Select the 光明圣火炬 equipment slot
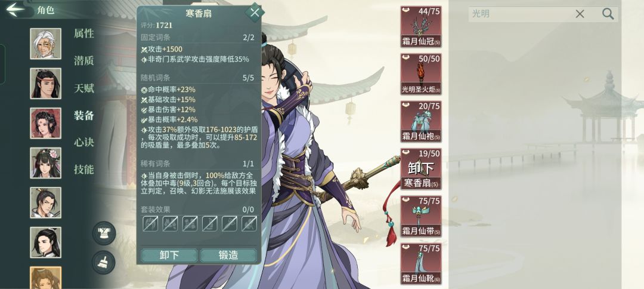This screenshot has height=289, width=644. tap(421, 74)
